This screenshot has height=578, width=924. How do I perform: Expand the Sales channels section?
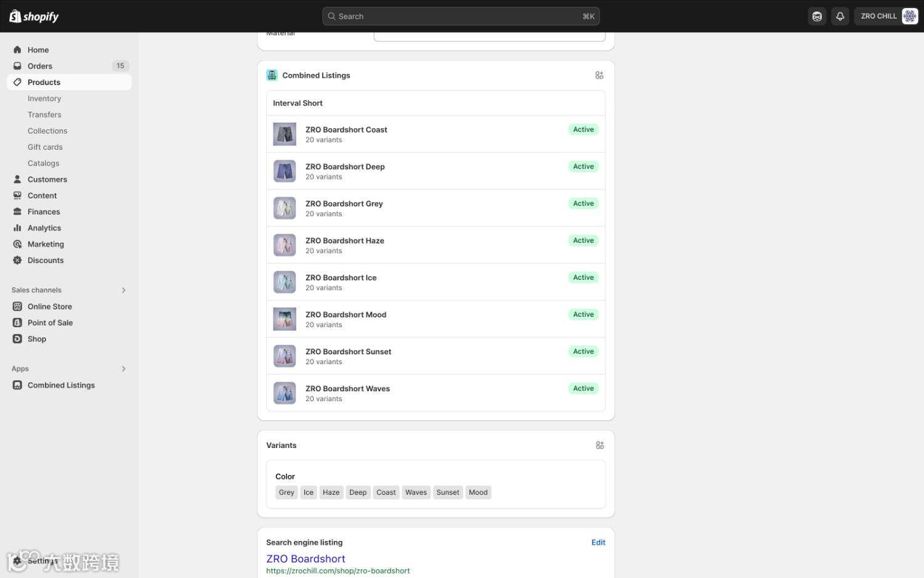click(124, 290)
